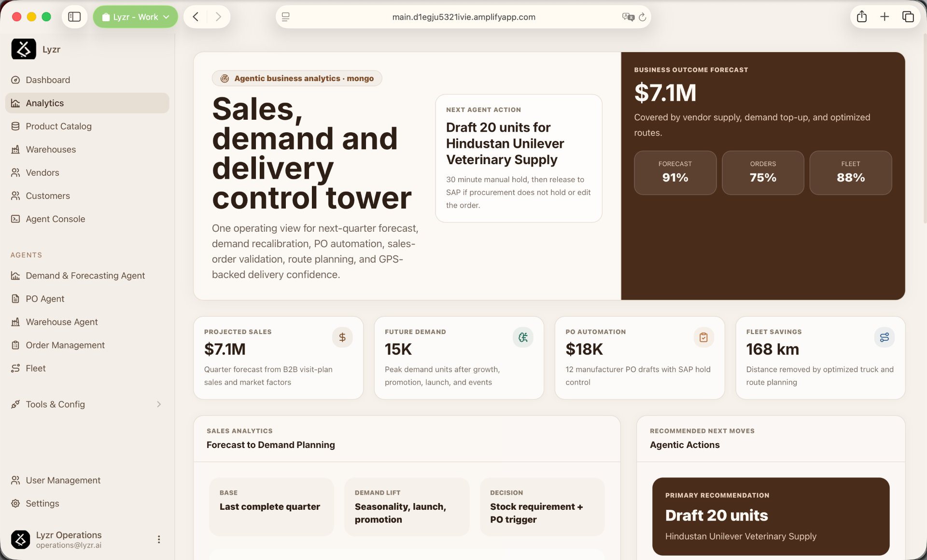Image resolution: width=927 pixels, height=560 pixels.
Task: Select the Fleet 88% metric tile
Action: 851,173
